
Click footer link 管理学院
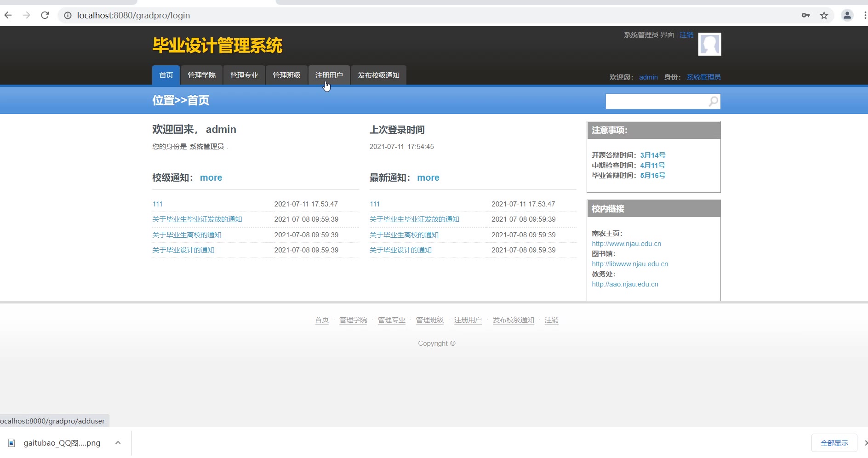pyautogui.click(x=353, y=320)
